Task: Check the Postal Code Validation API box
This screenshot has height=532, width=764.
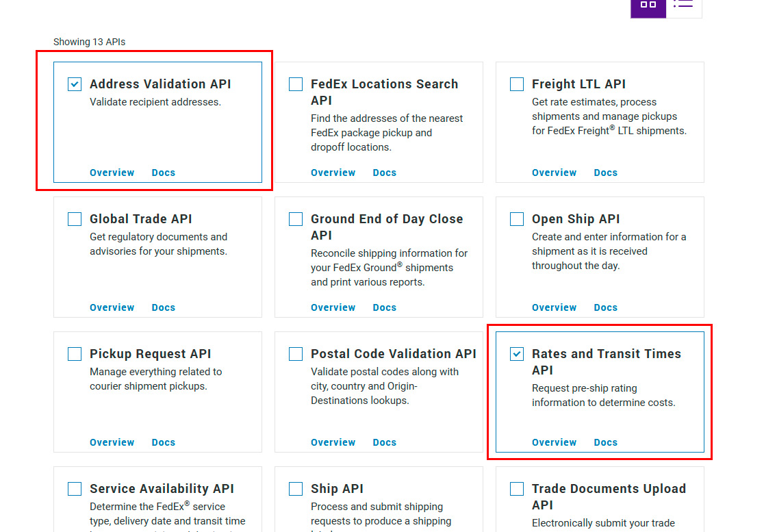Action: click(296, 354)
